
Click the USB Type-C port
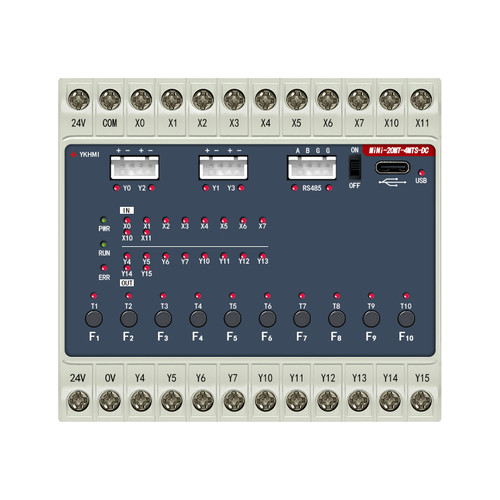click(392, 167)
